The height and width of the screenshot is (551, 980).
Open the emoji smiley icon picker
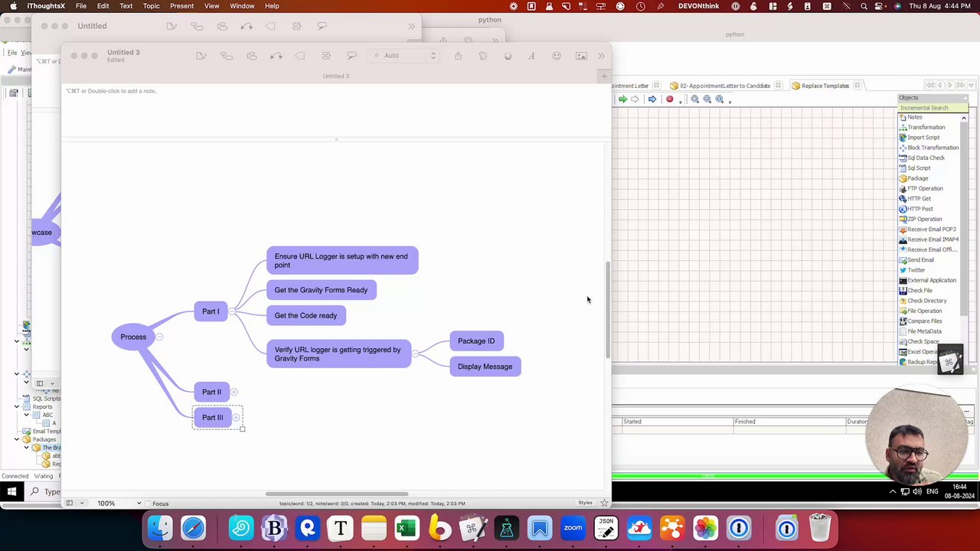pos(557,56)
